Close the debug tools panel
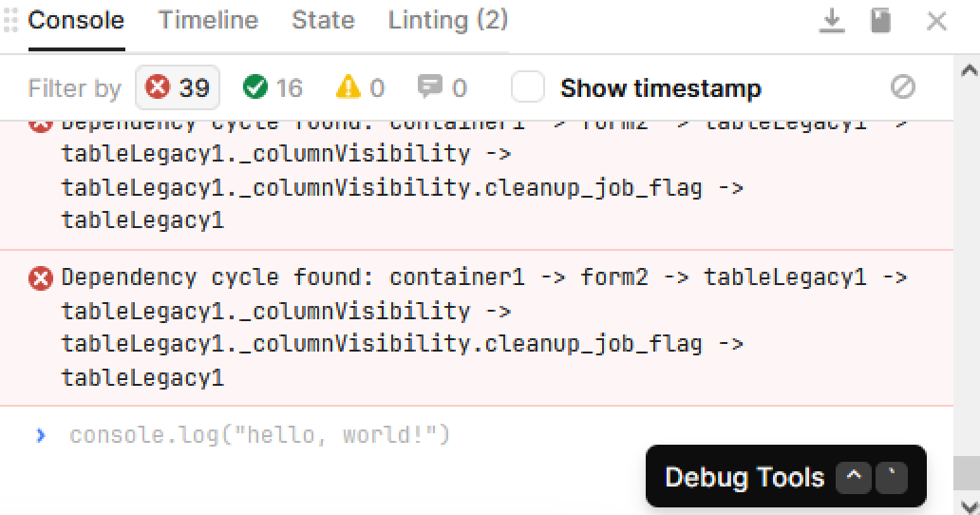This screenshot has height=515, width=980. pyautogui.click(x=936, y=21)
